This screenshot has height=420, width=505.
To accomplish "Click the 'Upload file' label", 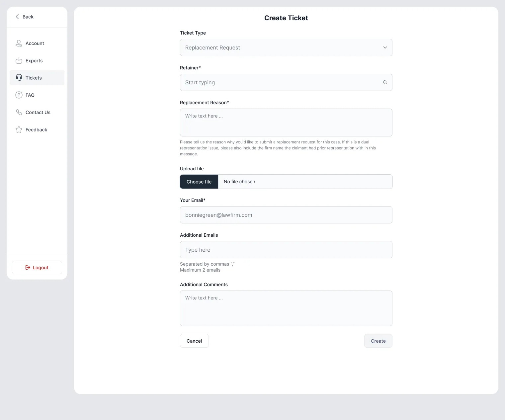I will click(x=192, y=169).
